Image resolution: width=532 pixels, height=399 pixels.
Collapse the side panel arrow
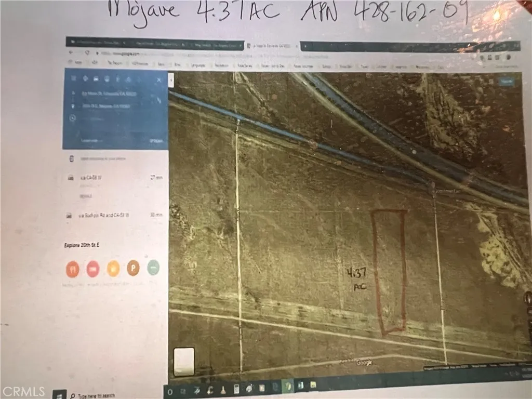(172, 81)
